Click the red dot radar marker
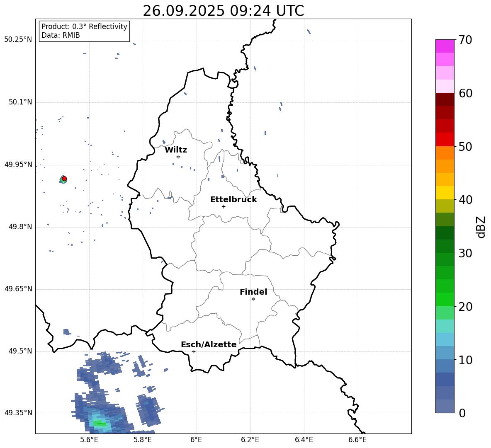The height and width of the screenshot is (448, 491). (x=64, y=178)
